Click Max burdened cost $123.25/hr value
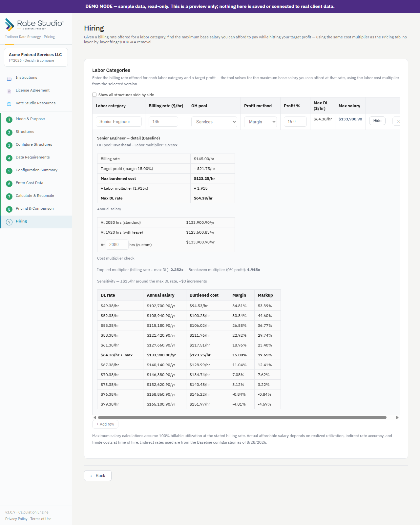The image size is (420, 525). click(x=204, y=178)
